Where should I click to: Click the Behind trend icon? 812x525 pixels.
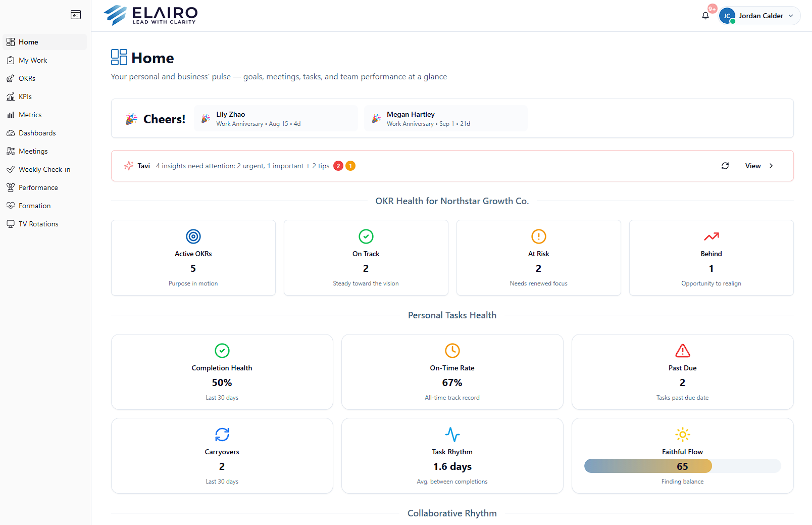(x=712, y=236)
